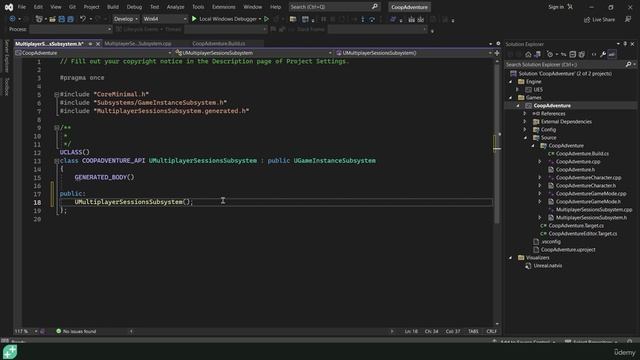Click the Save All toolbar icon
This screenshot has height=360, width=640.
coord(70,19)
